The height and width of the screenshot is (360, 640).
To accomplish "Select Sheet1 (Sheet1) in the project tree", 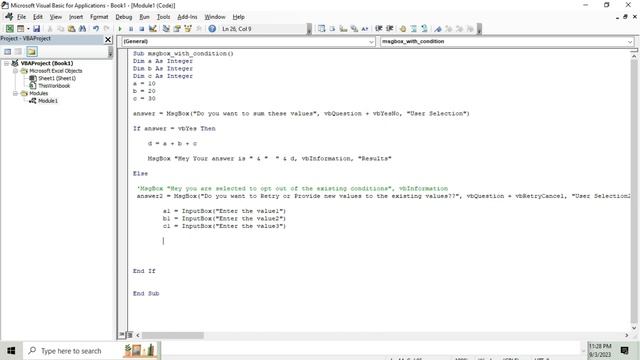I will [57, 78].
